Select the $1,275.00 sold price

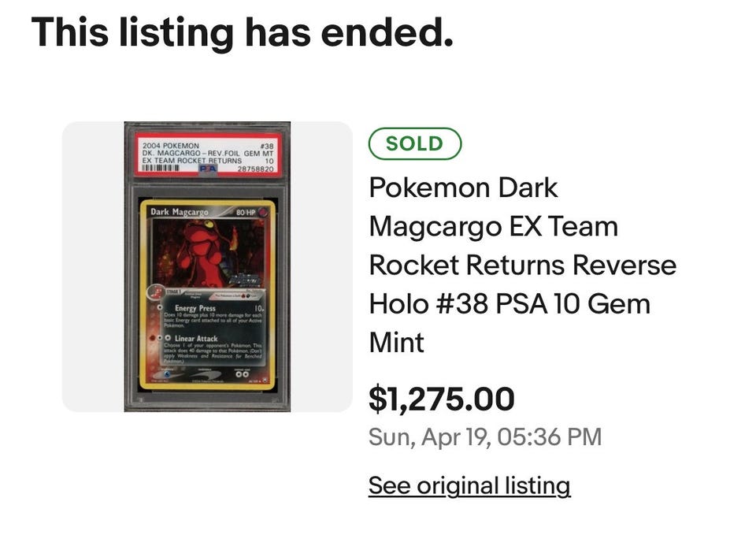(441, 399)
